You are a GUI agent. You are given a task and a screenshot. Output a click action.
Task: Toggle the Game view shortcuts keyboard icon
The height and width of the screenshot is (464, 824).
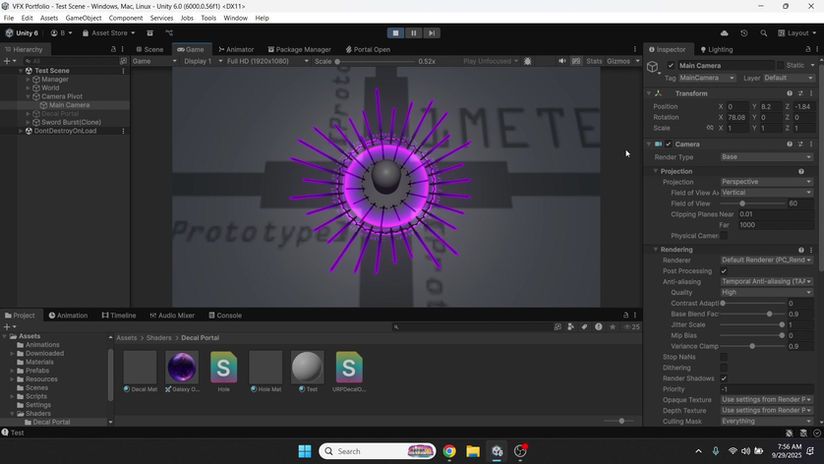tap(576, 61)
